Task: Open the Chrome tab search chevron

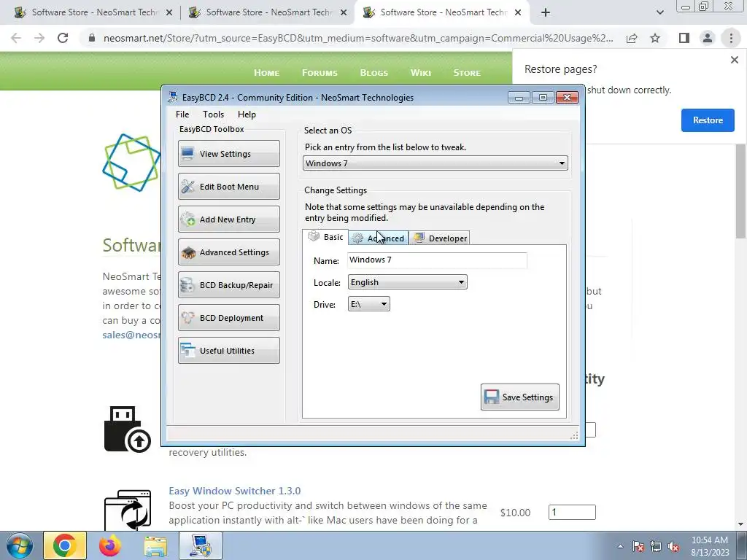Action: coord(659,12)
